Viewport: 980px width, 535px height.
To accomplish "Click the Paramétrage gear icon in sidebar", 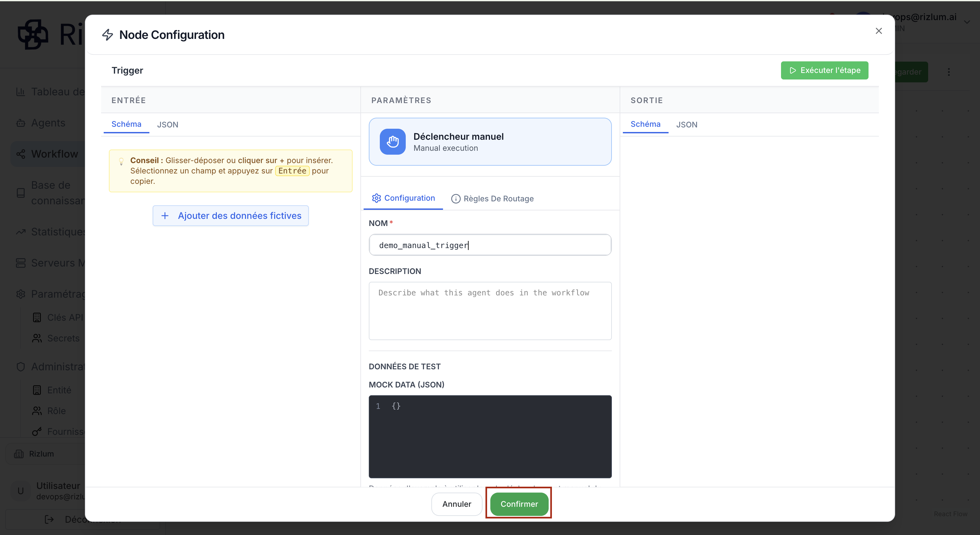I will point(20,294).
